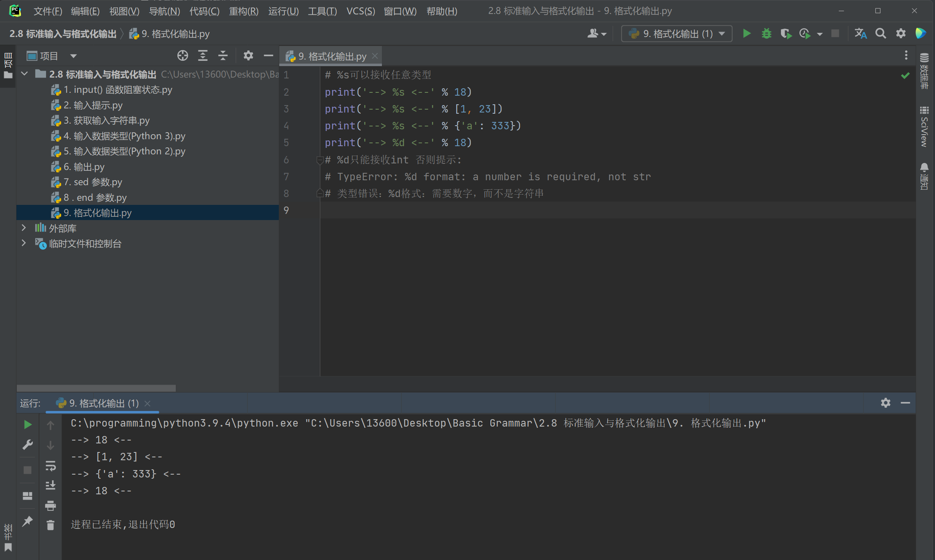The height and width of the screenshot is (560, 935).
Task: Open the translate icon in toolbar
Action: pyautogui.click(x=861, y=34)
